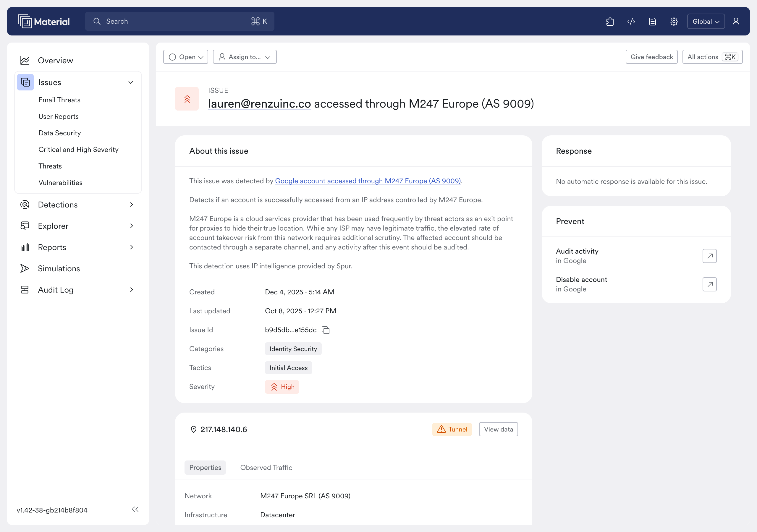
Task: Click the View data button
Action: pos(498,429)
